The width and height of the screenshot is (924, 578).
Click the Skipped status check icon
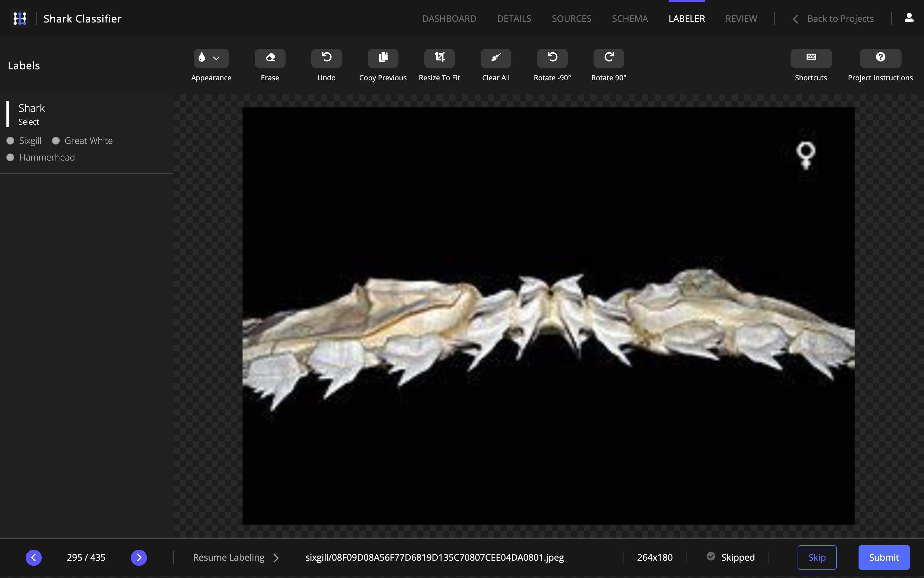click(711, 556)
